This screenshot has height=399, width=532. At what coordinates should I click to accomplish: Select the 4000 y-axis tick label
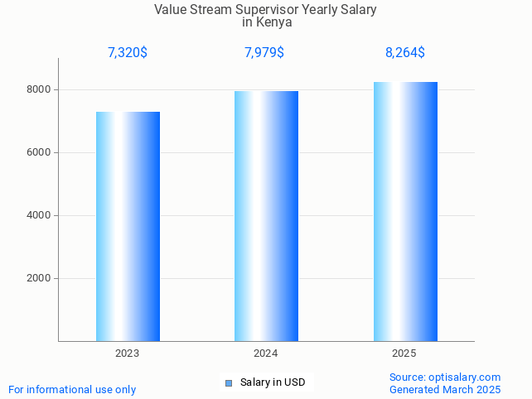click(39, 215)
